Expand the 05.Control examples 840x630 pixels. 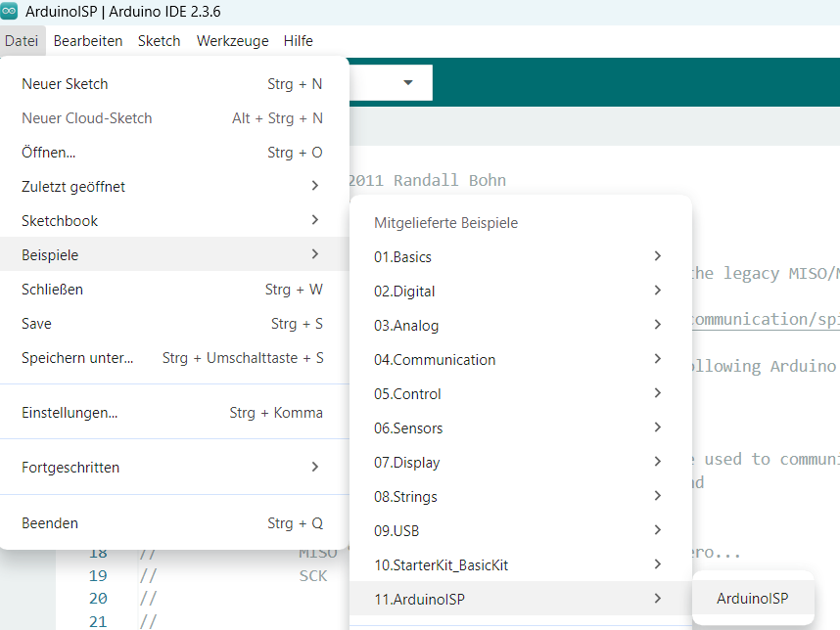pyautogui.click(x=520, y=394)
